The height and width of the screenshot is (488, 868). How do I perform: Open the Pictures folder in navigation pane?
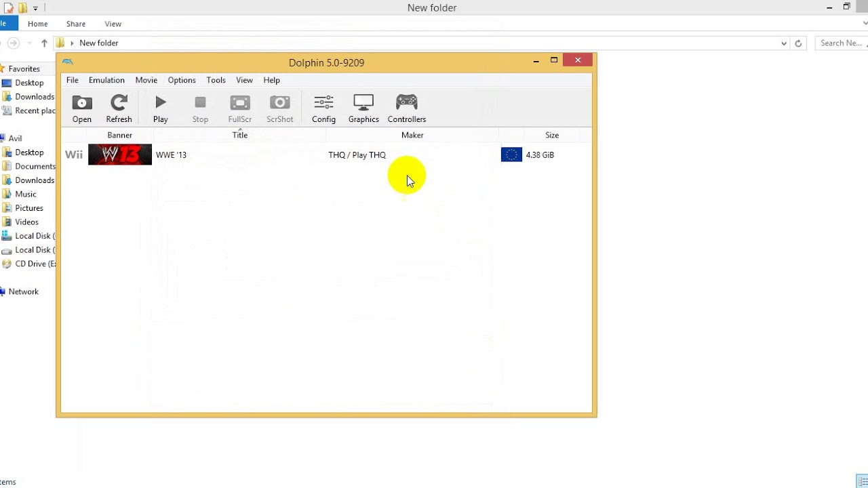click(x=29, y=208)
